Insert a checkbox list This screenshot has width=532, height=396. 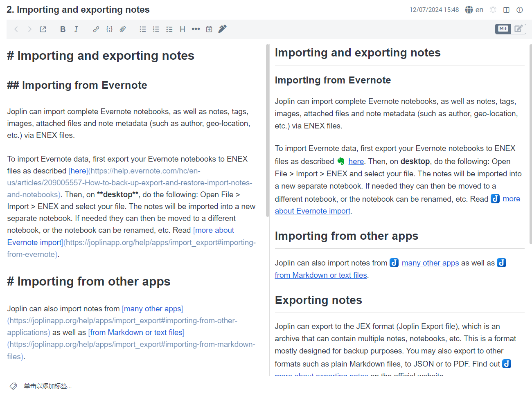pos(169,29)
